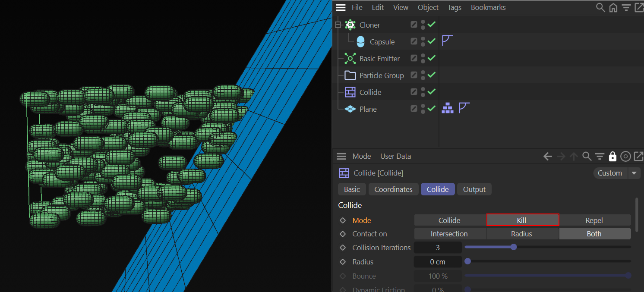Open the Bookmarks menu

(x=488, y=7)
